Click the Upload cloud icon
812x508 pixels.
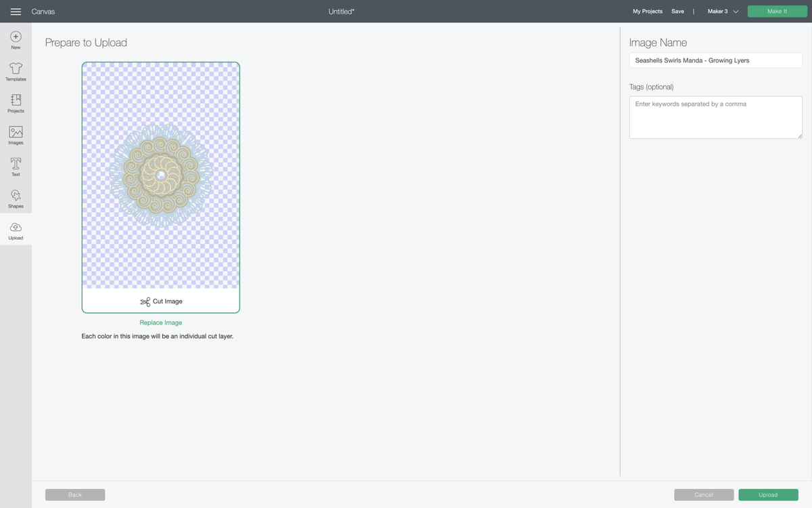tap(16, 228)
